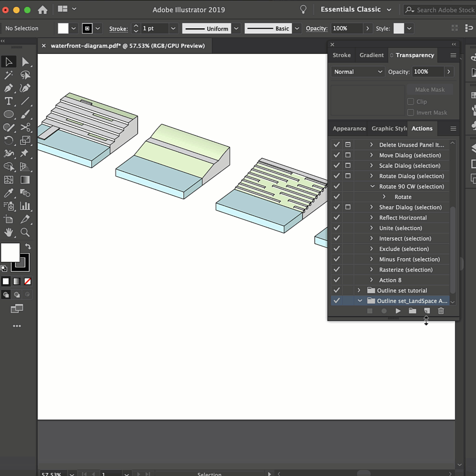Pick the Eyedropper tool
The height and width of the screenshot is (476, 476).
(x=8, y=193)
